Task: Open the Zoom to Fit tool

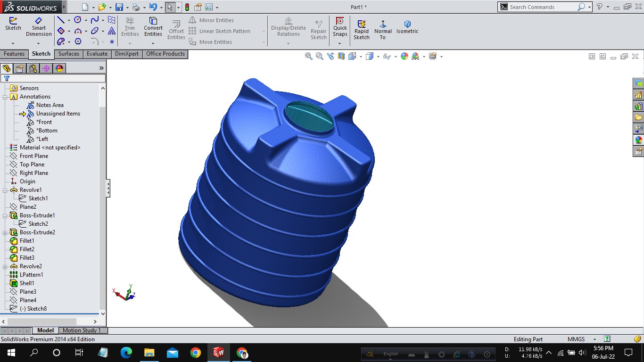Action: click(x=309, y=56)
